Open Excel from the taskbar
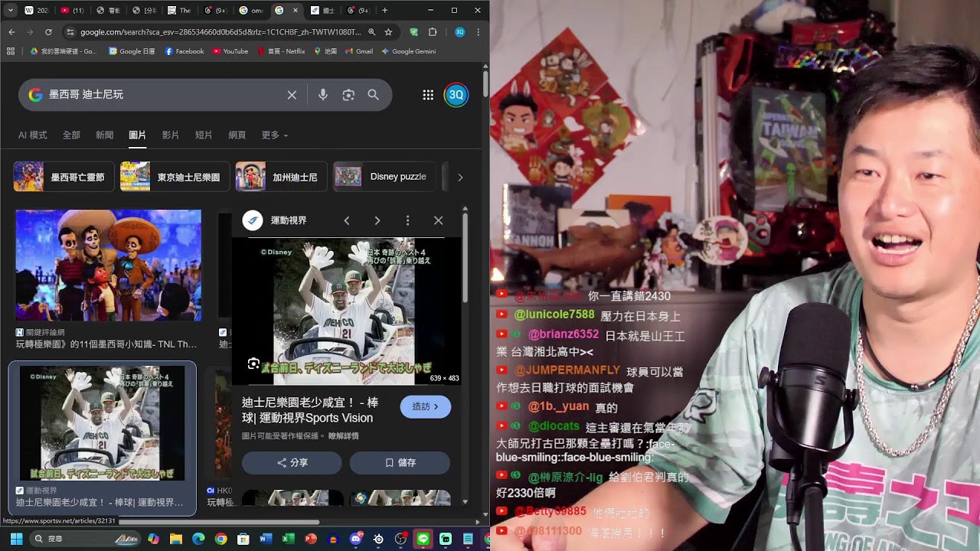The width and height of the screenshot is (980, 551). point(289,539)
